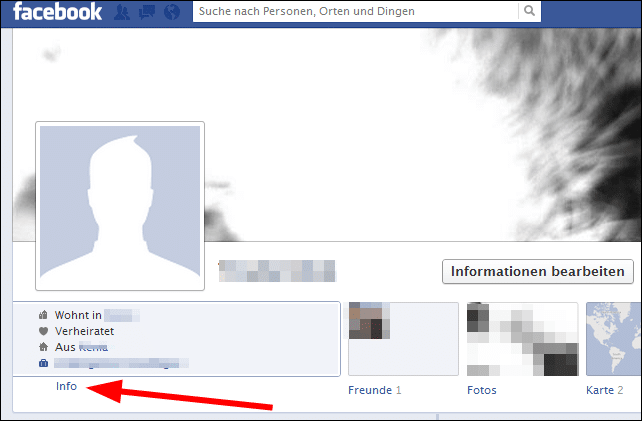The width and height of the screenshot is (642, 421).
Task: Click the blurred profile name
Action: [x=277, y=271]
